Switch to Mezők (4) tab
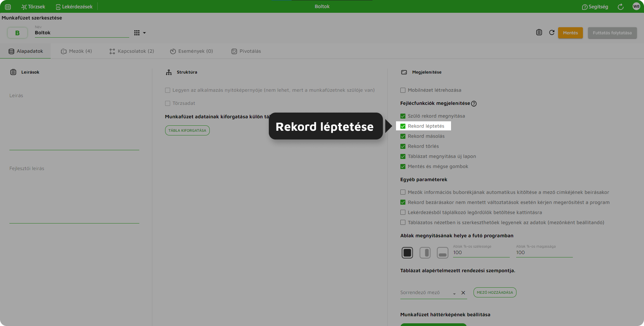The image size is (644, 326). coord(76,51)
